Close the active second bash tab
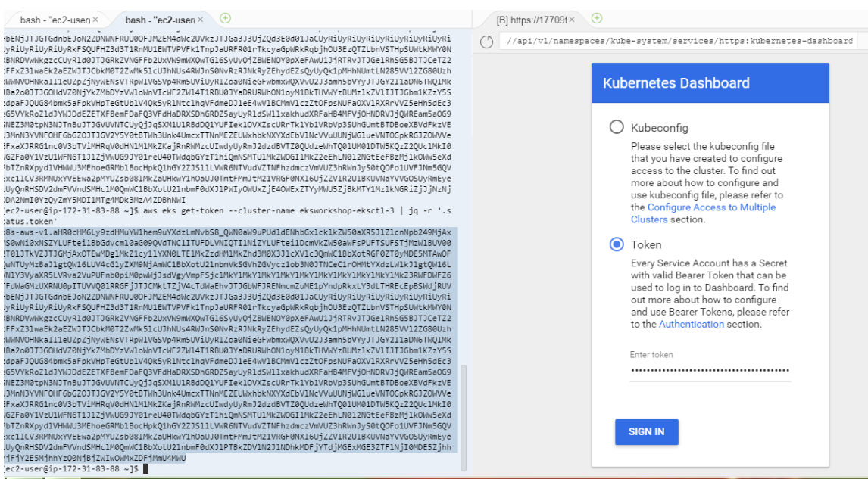 201,19
